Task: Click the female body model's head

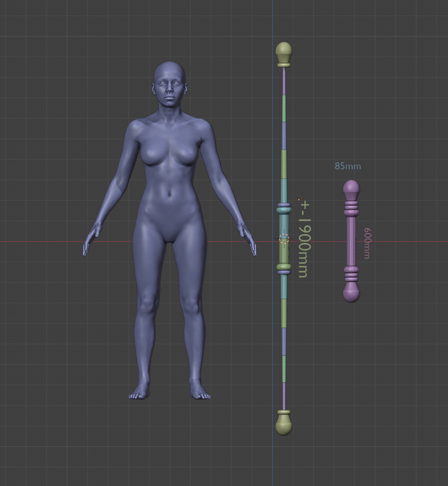Action: pyautogui.click(x=170, y=84)
